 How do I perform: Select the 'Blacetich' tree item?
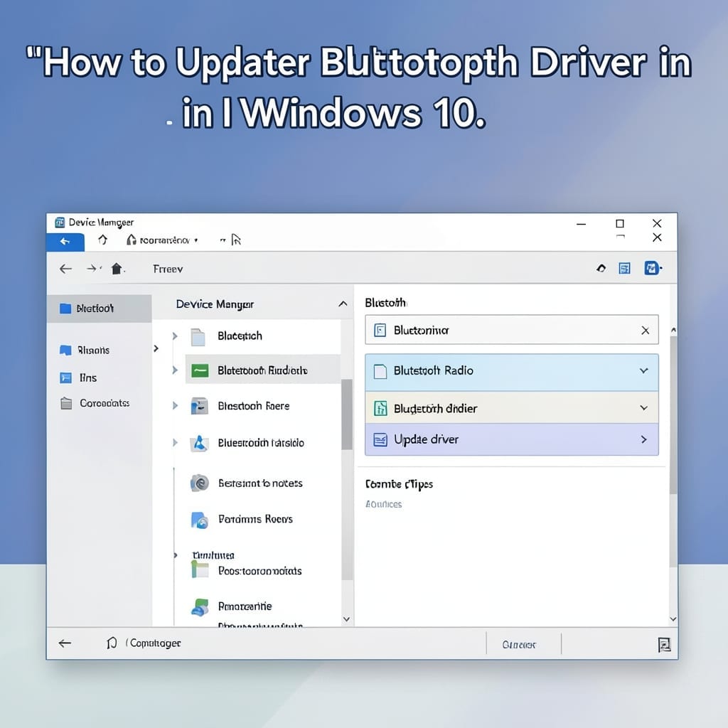tap(240, 336)
